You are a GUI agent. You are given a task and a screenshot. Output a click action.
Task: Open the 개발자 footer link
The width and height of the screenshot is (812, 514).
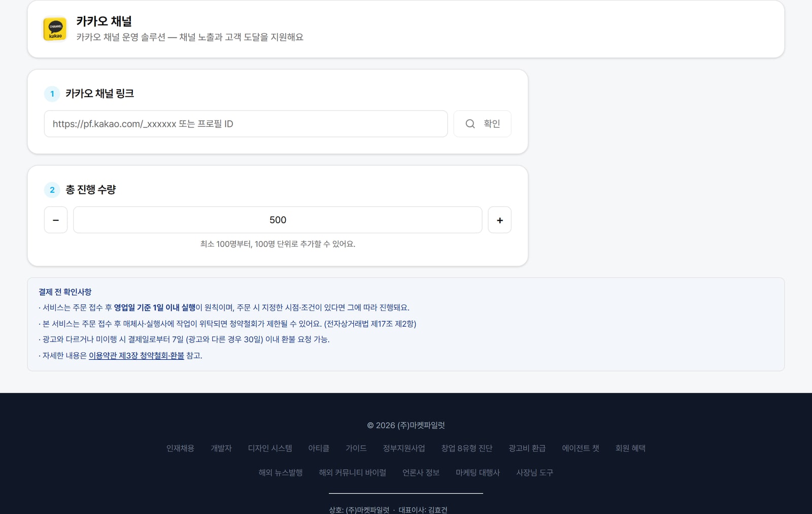(221, 448)
